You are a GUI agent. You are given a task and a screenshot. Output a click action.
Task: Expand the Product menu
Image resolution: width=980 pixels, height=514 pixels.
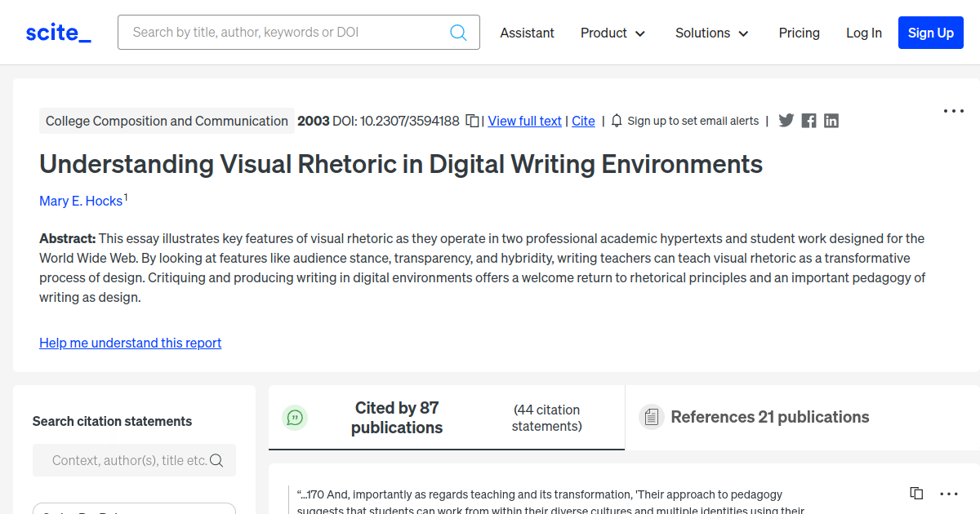coord(612,33)
